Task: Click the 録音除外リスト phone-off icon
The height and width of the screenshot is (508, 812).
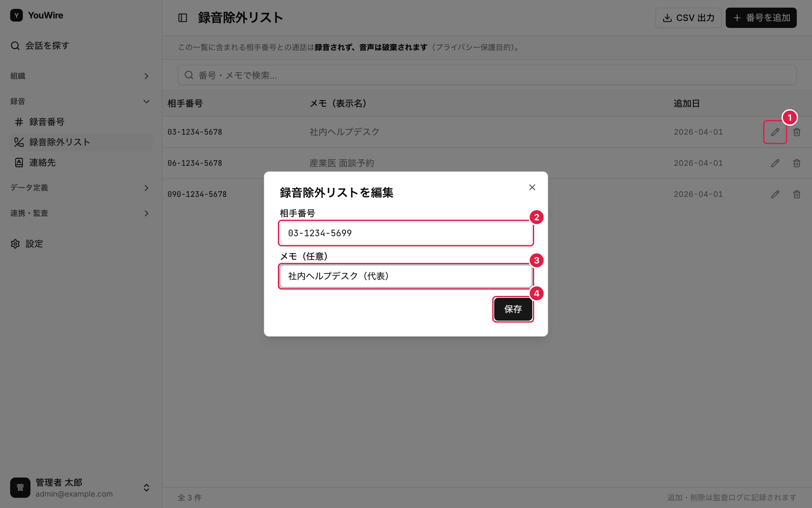Action: click(x=19, y=142)
